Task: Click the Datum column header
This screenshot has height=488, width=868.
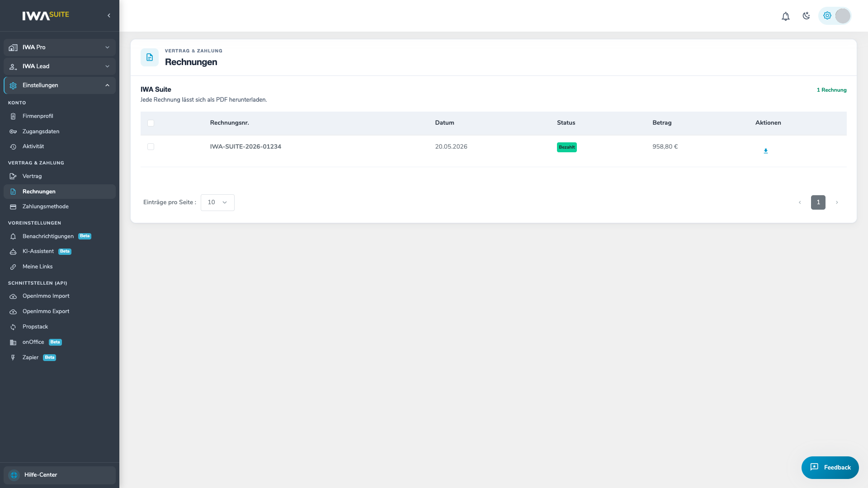Action: tap(444, 123)
